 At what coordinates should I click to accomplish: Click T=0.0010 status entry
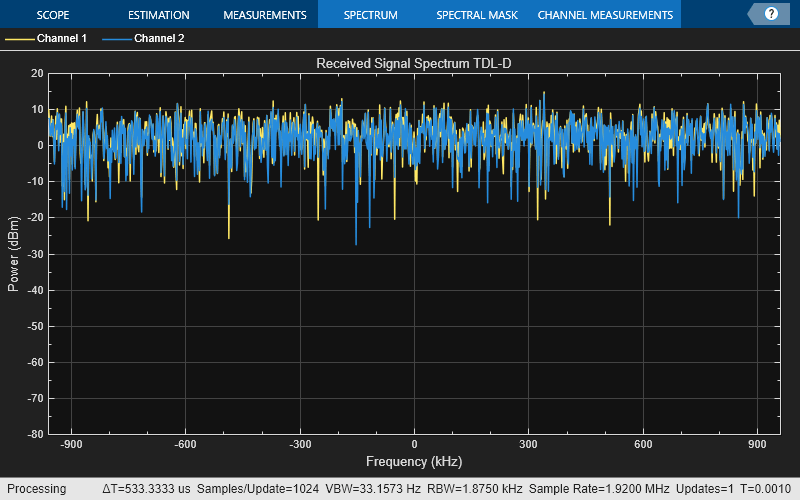[x=765, y=489]
